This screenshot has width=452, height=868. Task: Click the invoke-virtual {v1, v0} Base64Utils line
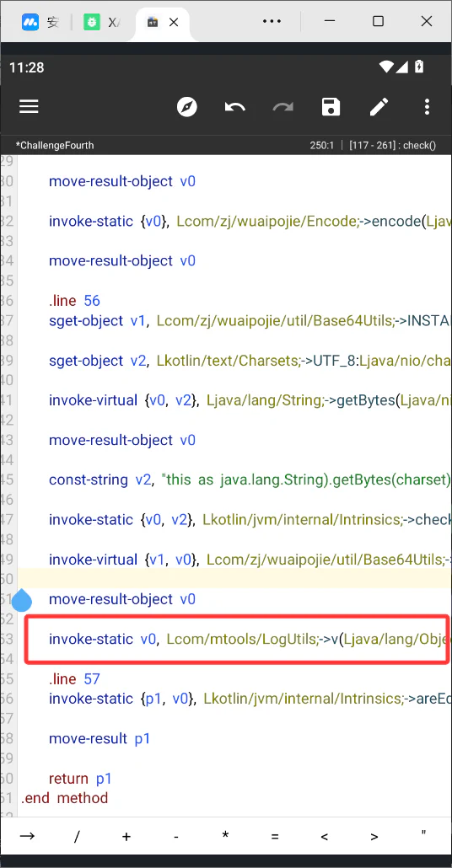click(250, 560)
